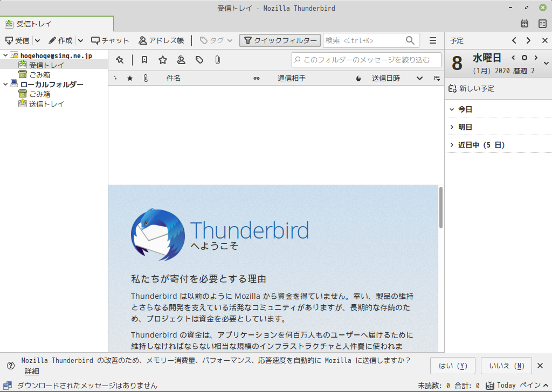552x392 pixels.
Task: Select the ローカルフォルダー item
Action: point(52,85)
